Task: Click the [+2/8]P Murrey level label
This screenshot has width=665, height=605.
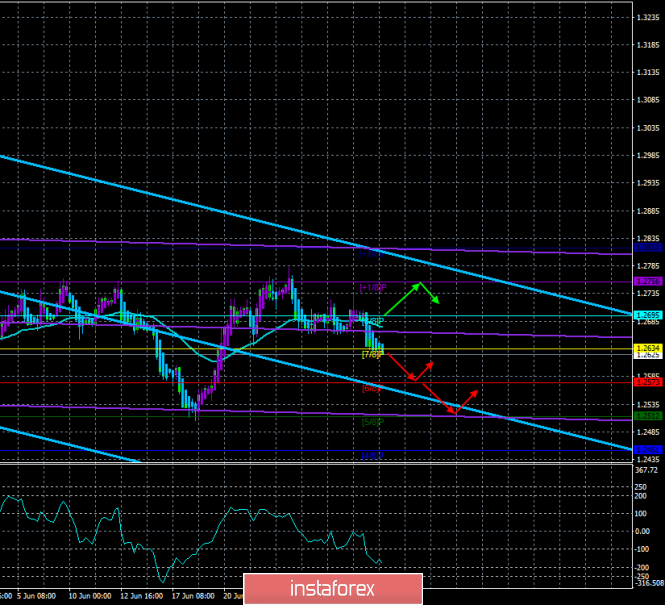Action: (372, 254)
